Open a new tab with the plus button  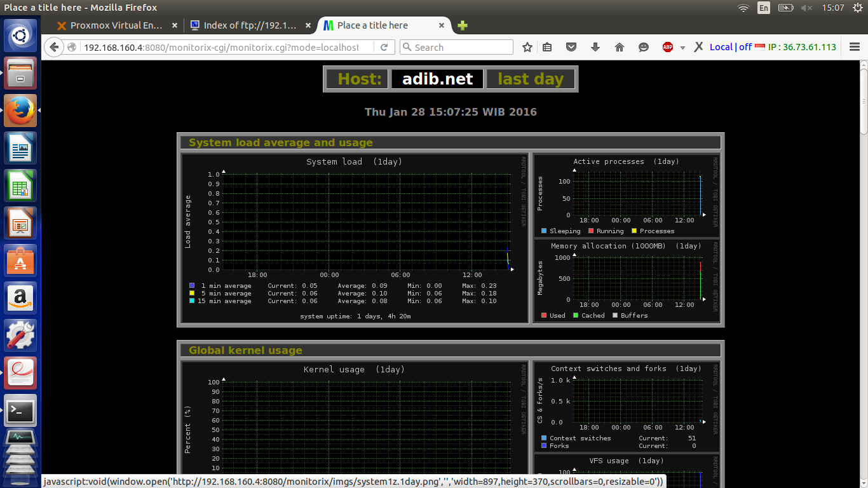[x=463, y=25]
